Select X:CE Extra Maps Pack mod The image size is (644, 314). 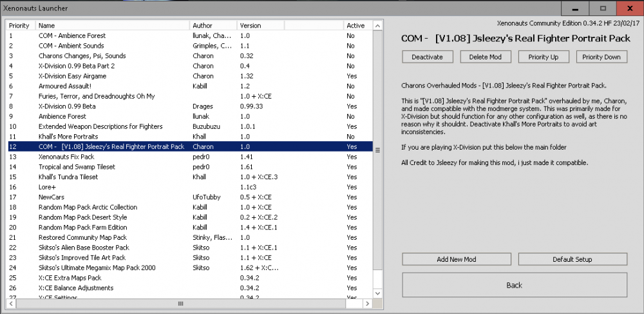(x=190, y=278)
